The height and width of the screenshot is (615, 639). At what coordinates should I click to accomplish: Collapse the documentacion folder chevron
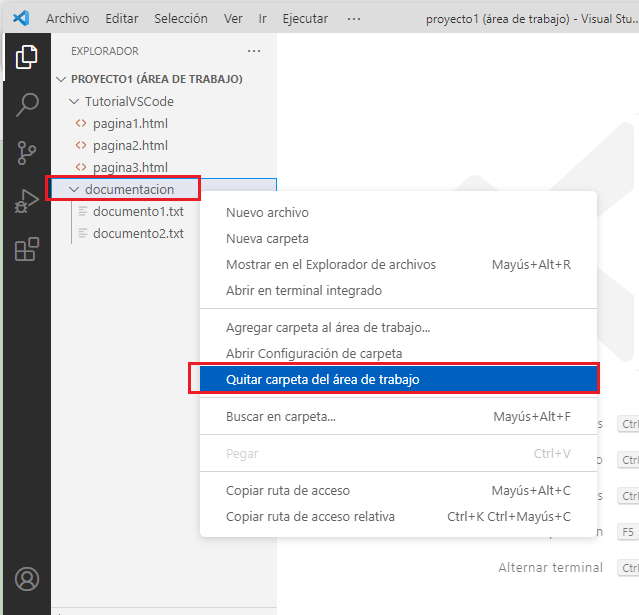click(74, 189)
